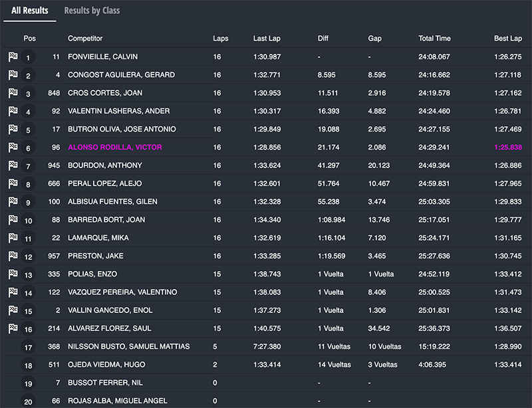Click the flag icon on Vallin Gancedo's row

[x=13, y=310]
